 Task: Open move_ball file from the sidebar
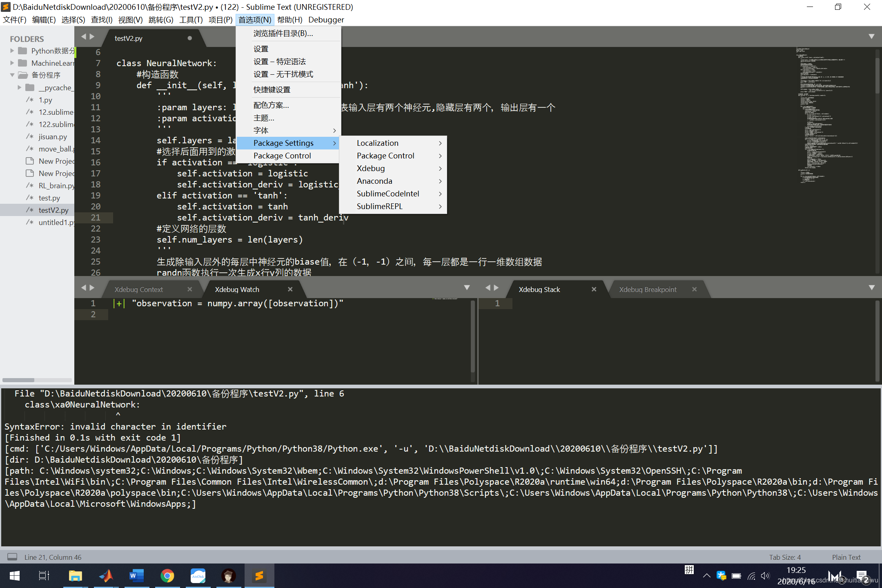(56, 149)
